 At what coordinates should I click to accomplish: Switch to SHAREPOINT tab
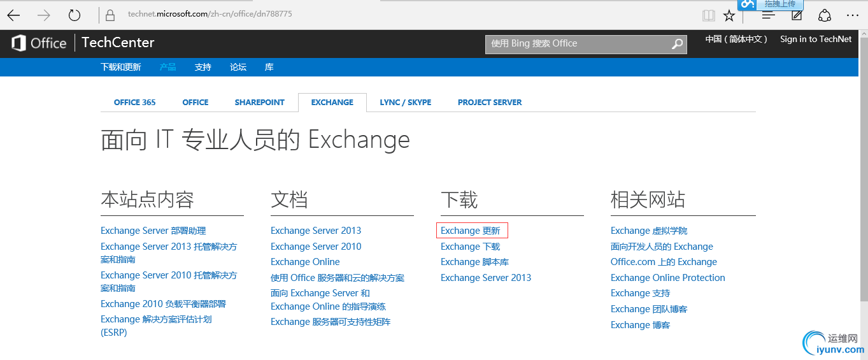click(260, 102)
